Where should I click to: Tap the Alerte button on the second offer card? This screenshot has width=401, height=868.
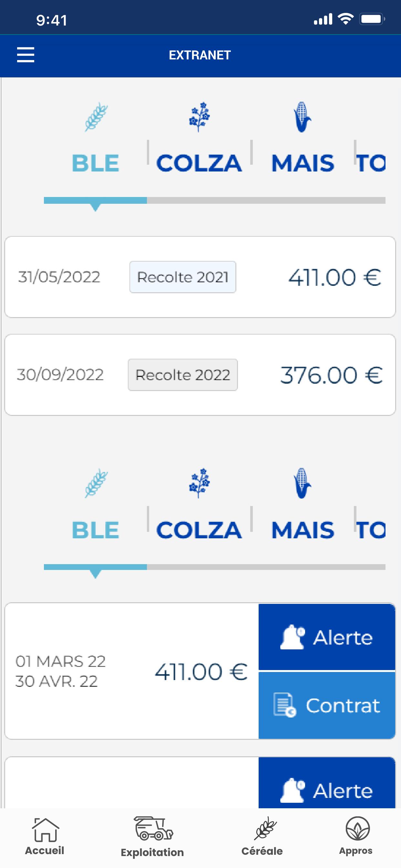click(327, 783)
